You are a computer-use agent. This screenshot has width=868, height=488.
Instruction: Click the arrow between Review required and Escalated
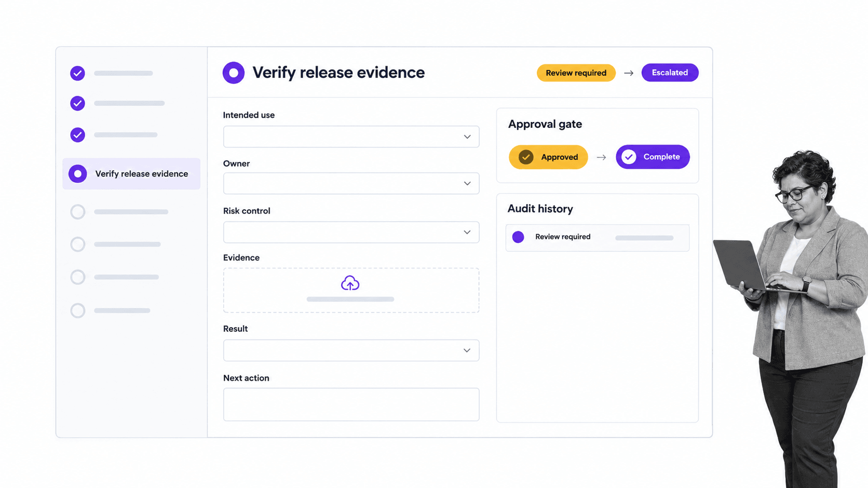pyautogui.click(x=629, y=73)
